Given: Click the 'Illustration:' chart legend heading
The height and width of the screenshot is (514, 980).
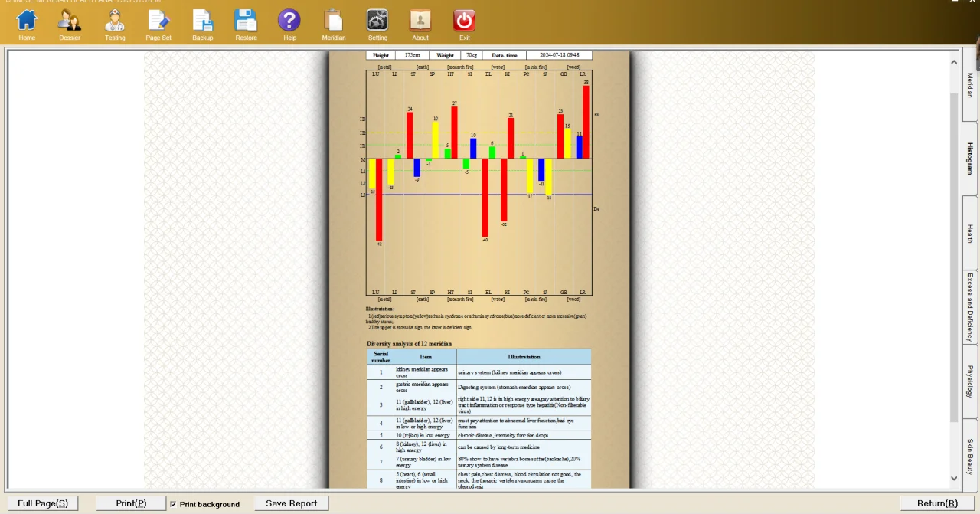Looking at the screenshot, I should click(x=380, y=309).
